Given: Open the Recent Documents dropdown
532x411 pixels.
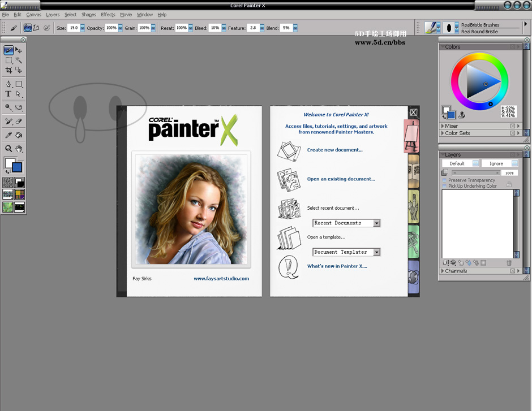Looking at the screenshot, I should pyautogui.click(x=376, y=223).
